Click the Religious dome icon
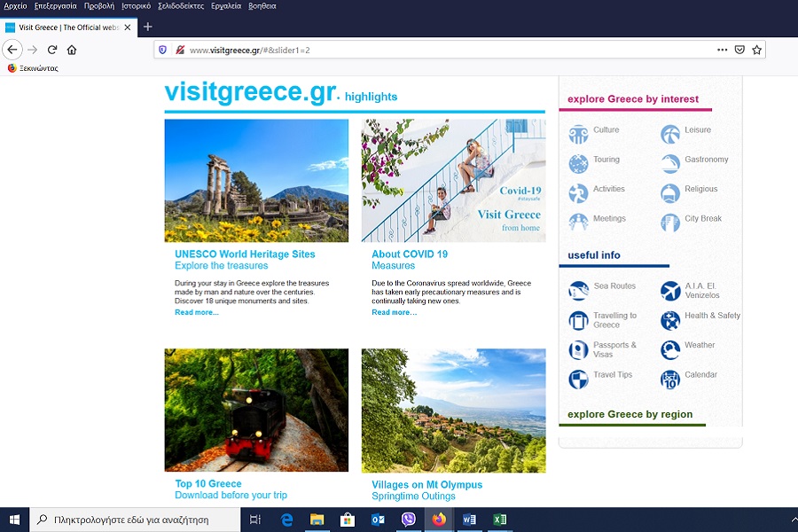 click(x=670, y=193)
